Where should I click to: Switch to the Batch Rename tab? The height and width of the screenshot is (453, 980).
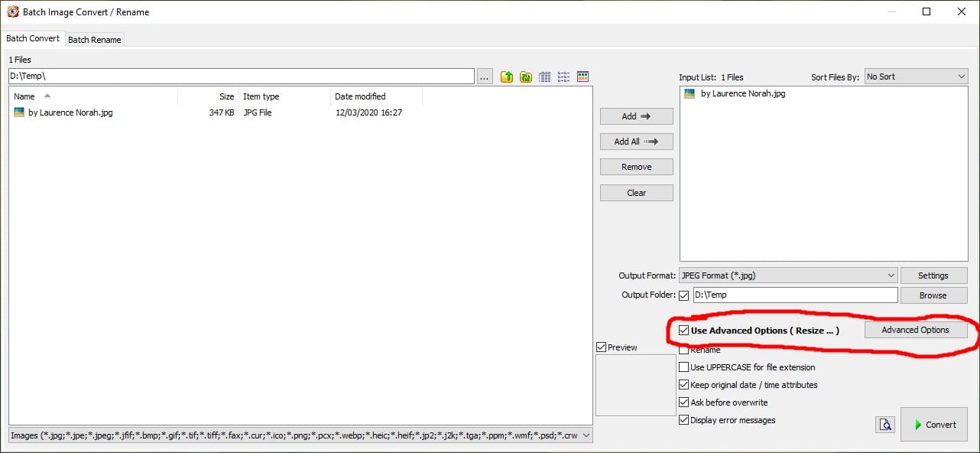(94, 39)
